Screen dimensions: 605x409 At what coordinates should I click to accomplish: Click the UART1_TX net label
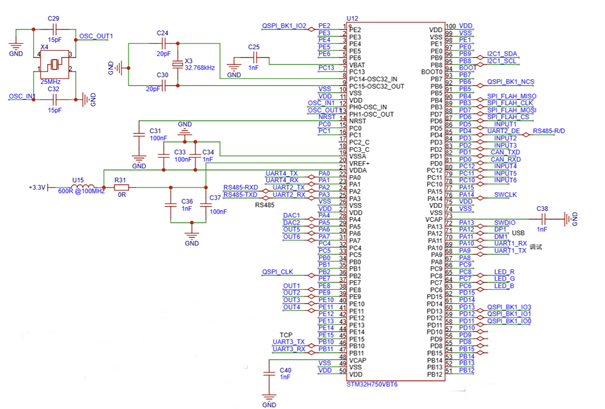[x=510, y=251]
